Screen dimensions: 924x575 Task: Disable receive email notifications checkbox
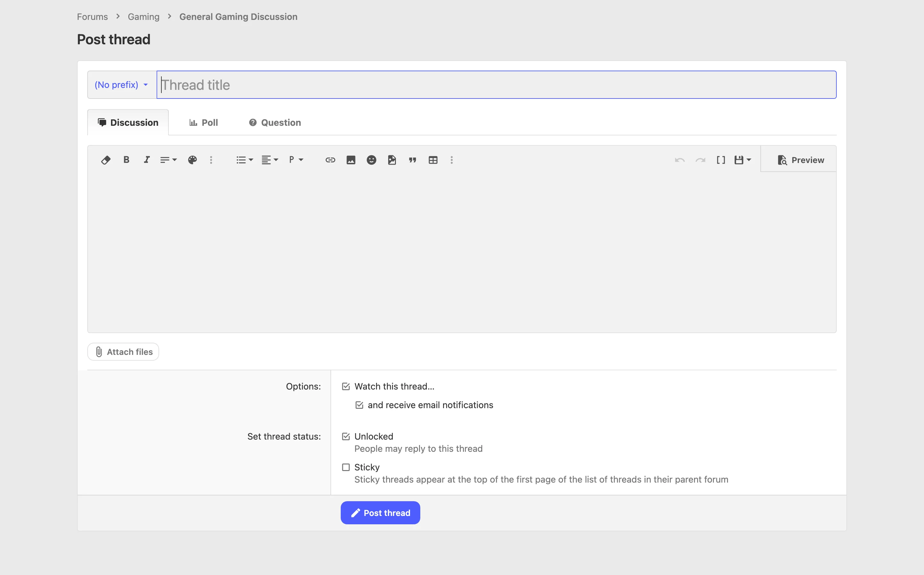359,405
